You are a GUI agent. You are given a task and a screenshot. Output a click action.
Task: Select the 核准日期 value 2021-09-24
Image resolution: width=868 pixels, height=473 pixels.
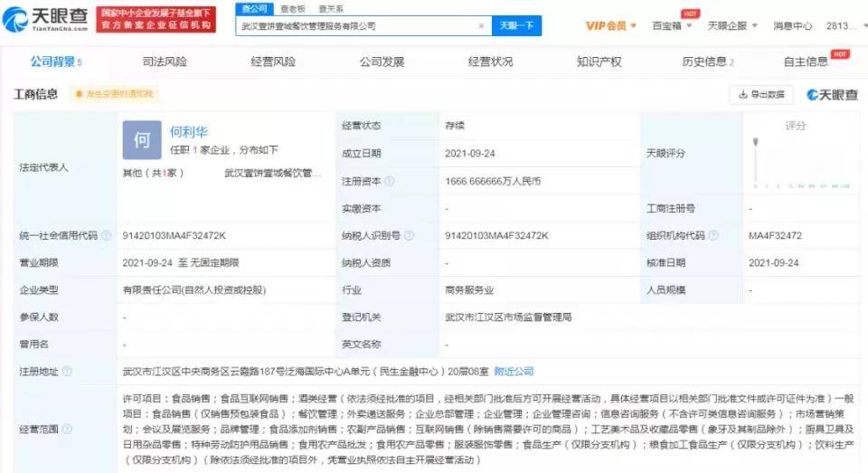click(774, 262)
